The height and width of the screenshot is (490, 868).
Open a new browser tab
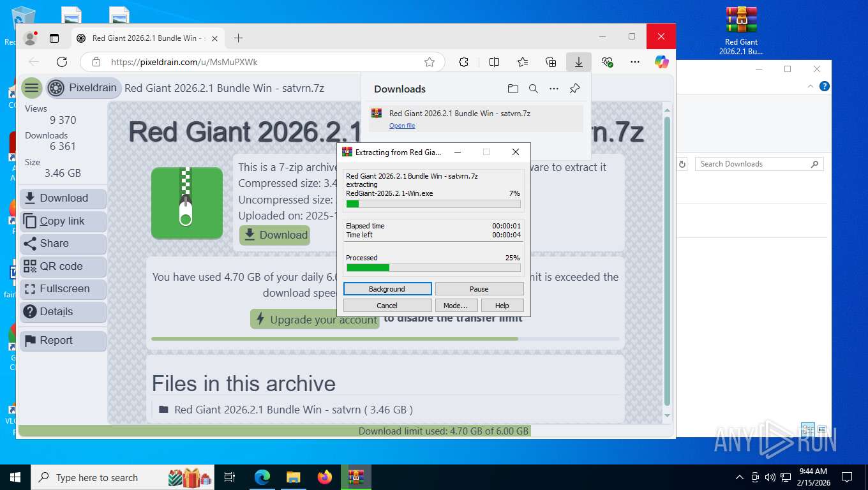coord(238,38)
